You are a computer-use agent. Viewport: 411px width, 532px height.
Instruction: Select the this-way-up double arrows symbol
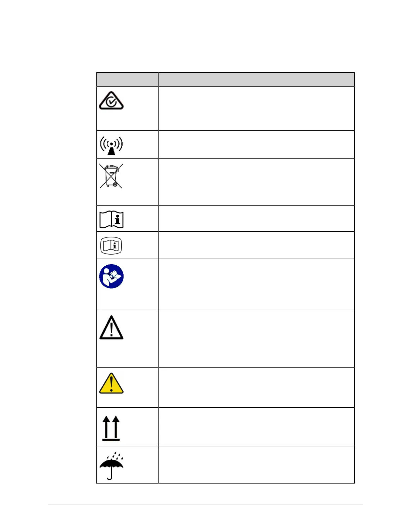111,428
